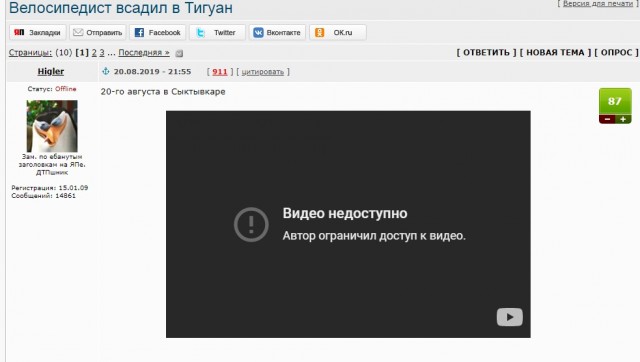Screen dimensions: 640x362
Task: Click the Отправить email share button
Action: (98, 32)
